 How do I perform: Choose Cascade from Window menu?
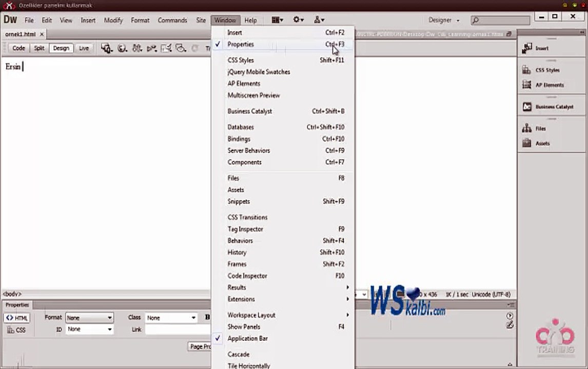point(283,354)
